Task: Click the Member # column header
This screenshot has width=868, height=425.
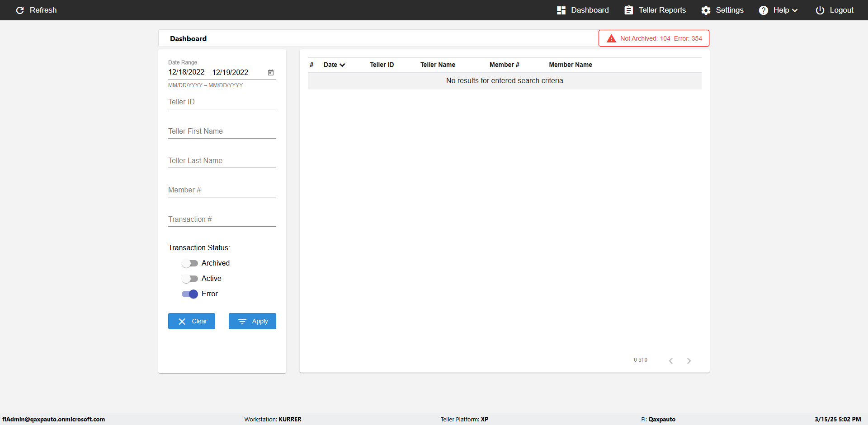Action: tap(504, 65)
